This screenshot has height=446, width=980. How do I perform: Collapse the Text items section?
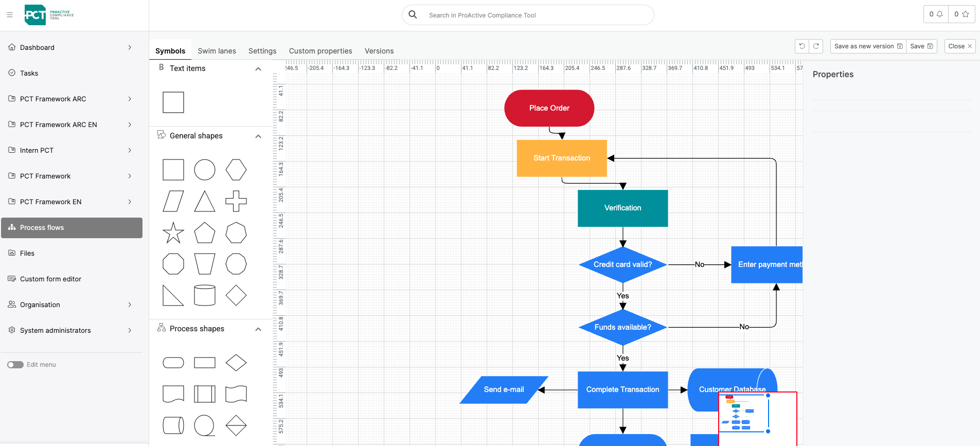coord(258,69)
